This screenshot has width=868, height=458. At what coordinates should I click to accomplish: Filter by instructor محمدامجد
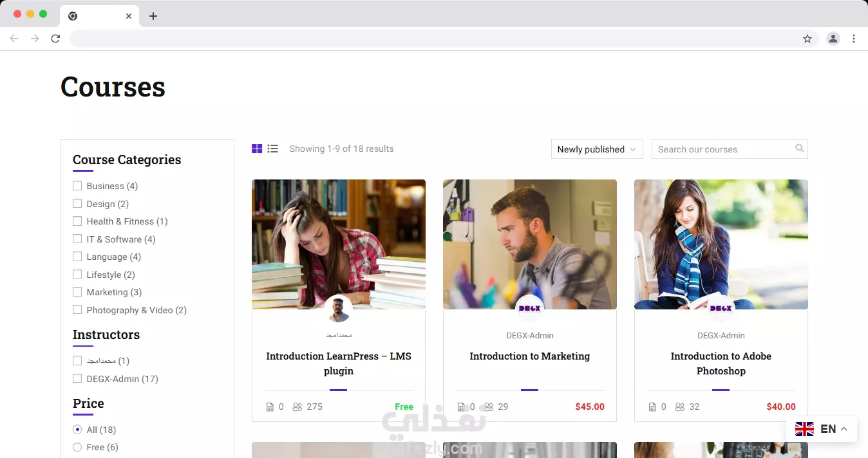[77, 361]
